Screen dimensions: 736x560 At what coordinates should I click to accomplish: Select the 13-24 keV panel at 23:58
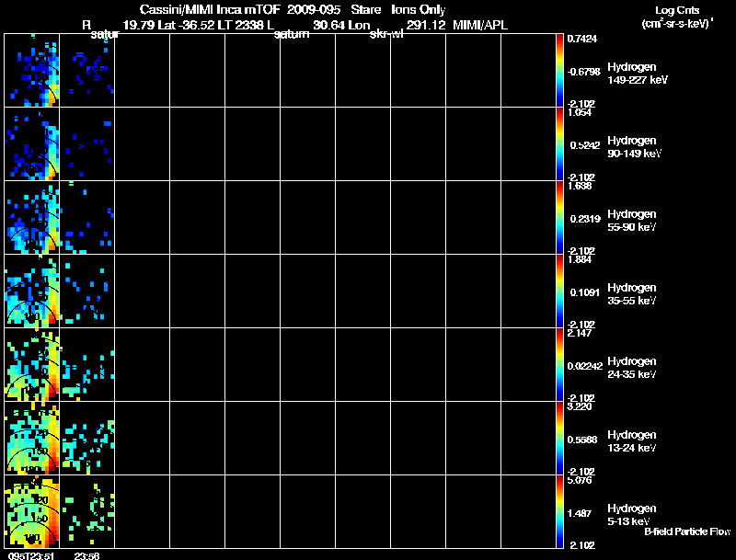(x=86, y=439)
